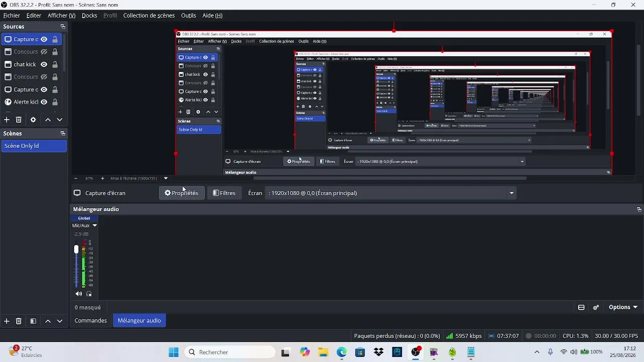Image resolution: width=644 pixels, height=362 pixels.
Task: Zoom out the preview with the minus icon
Action: click(x=76, y=178)
